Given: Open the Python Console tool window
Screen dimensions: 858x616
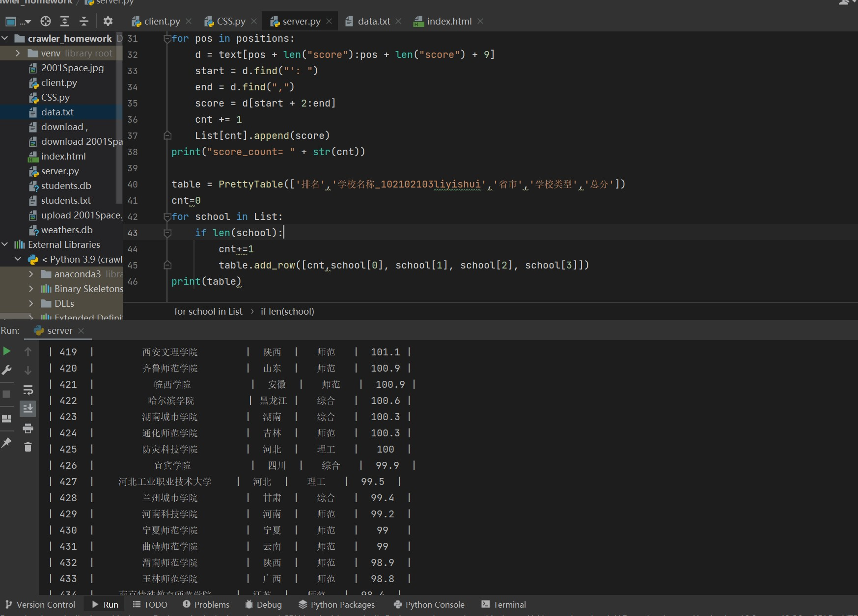Looking at the screenshot, I should [429, 605].
